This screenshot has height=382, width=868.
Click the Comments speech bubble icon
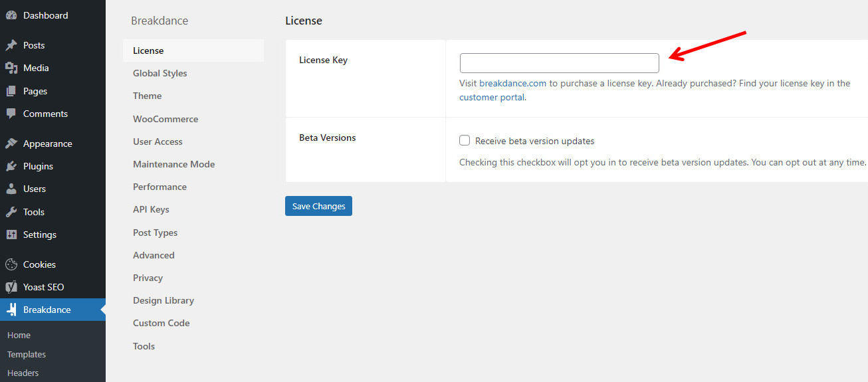click(x=11, y=114)
